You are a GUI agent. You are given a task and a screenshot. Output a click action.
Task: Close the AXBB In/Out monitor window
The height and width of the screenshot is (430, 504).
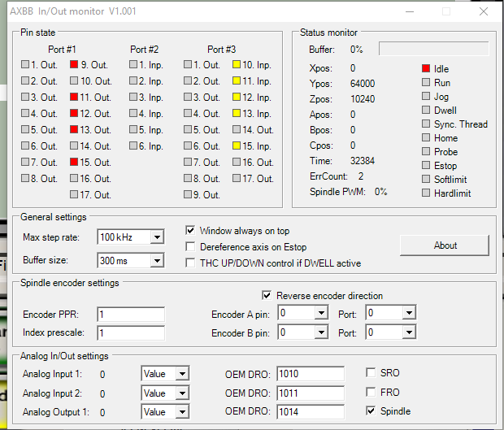pos(484,11)
